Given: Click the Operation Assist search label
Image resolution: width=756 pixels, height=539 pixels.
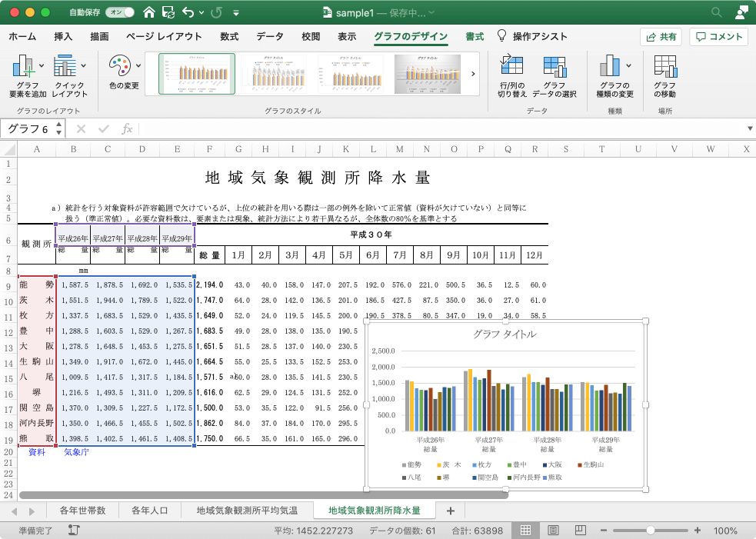Looking at the screenshot, I should (x=540, y=36).
